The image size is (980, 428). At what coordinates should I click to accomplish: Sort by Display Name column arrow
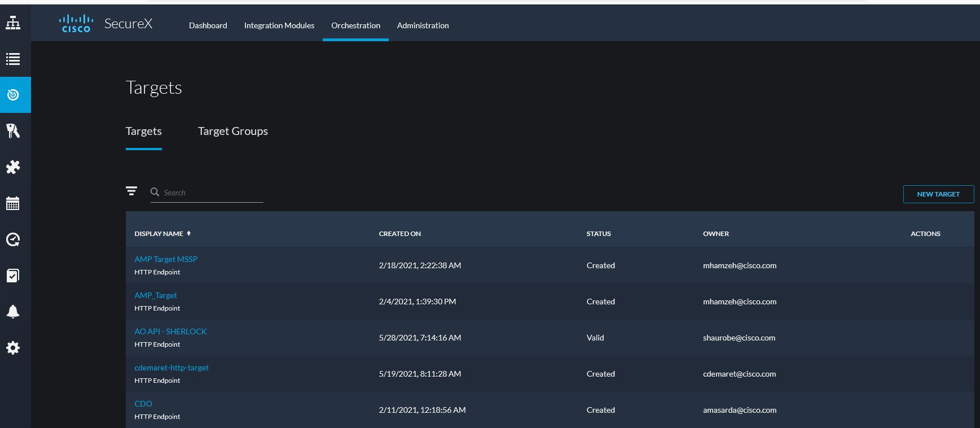(189, 233)
